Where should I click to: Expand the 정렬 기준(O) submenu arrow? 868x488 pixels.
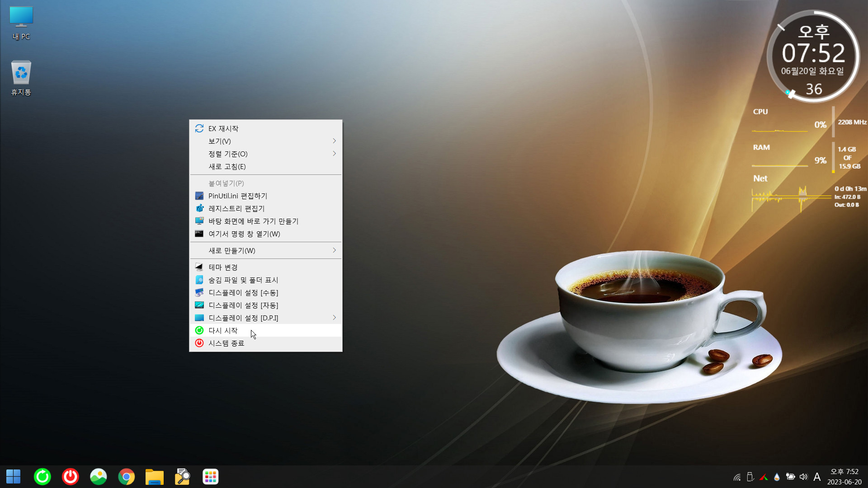[x=334, y=154]
